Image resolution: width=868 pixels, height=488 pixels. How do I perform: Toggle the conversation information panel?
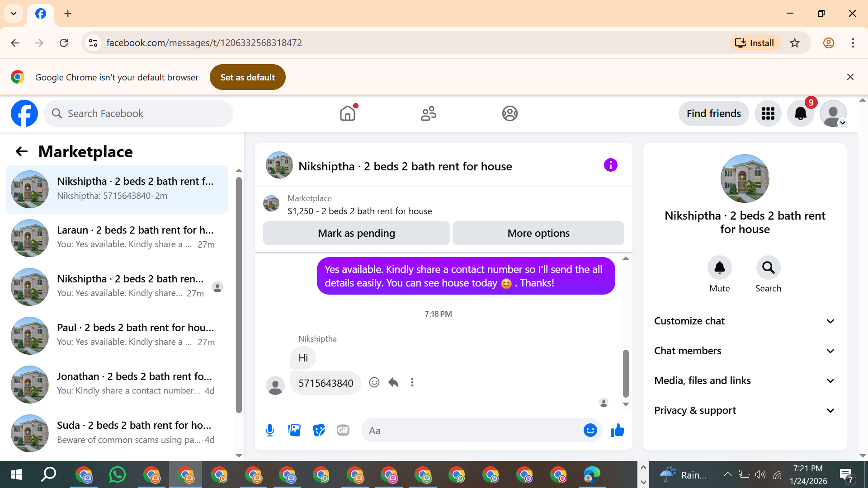click(x=610, y=165)
